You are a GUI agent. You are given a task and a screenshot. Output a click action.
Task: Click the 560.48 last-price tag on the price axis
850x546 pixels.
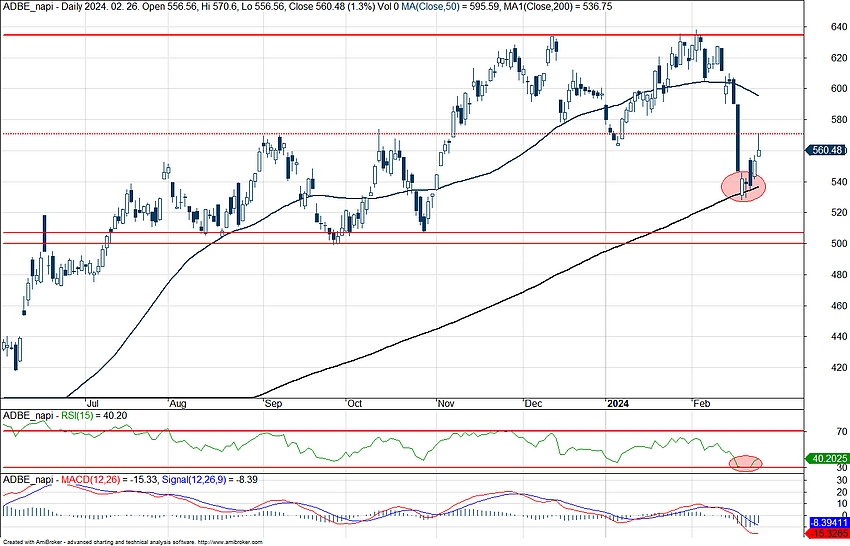click(827, 150)
